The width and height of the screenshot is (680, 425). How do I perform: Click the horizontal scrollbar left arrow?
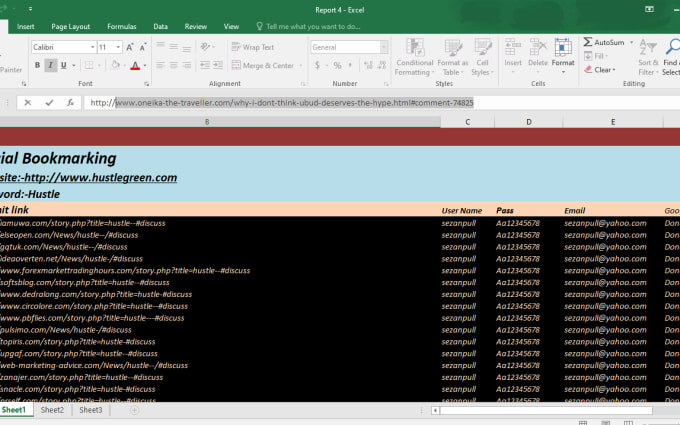[435, 410]
